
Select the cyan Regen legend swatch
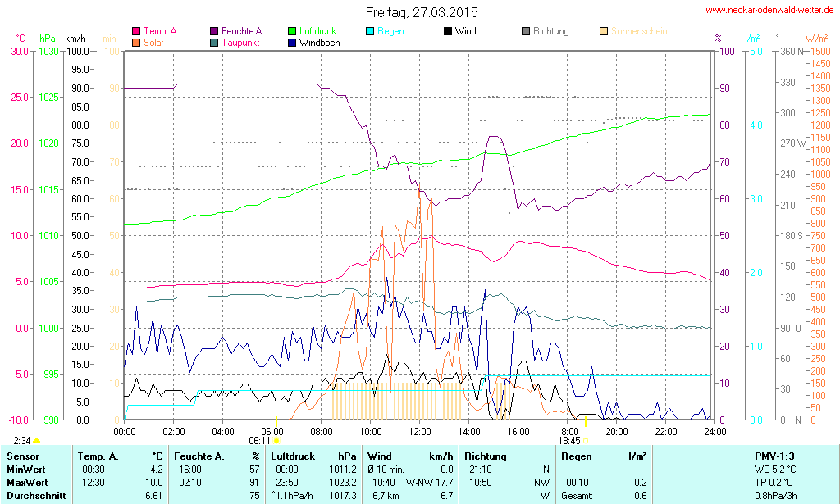tap(370, 32)
